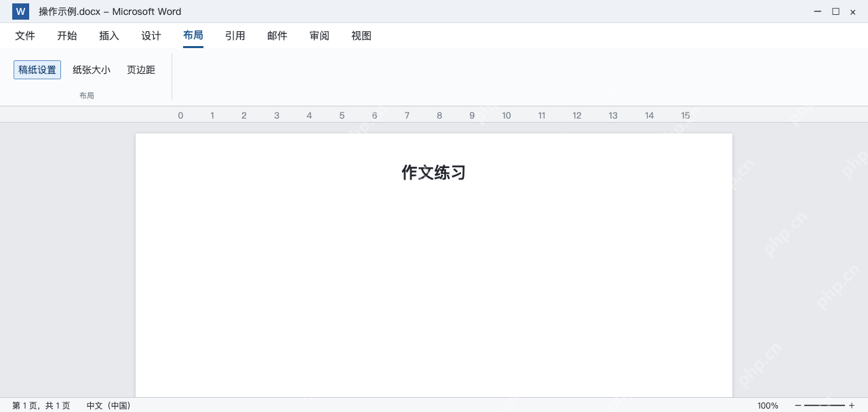This screenshot has width=868, height=412.
Task: Open the 引用 ribbon tab
Action: (x=235, y=36)
